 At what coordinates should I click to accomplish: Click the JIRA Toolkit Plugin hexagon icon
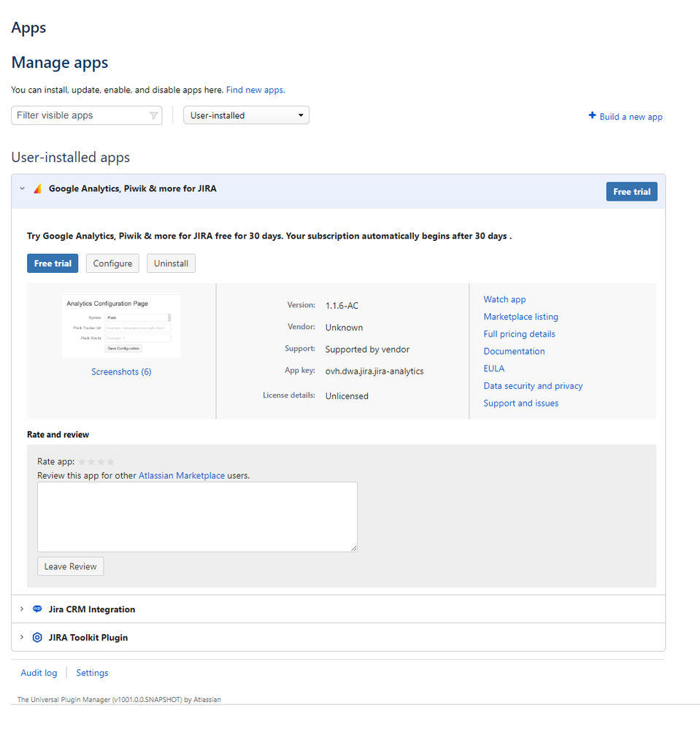point(37,637)
